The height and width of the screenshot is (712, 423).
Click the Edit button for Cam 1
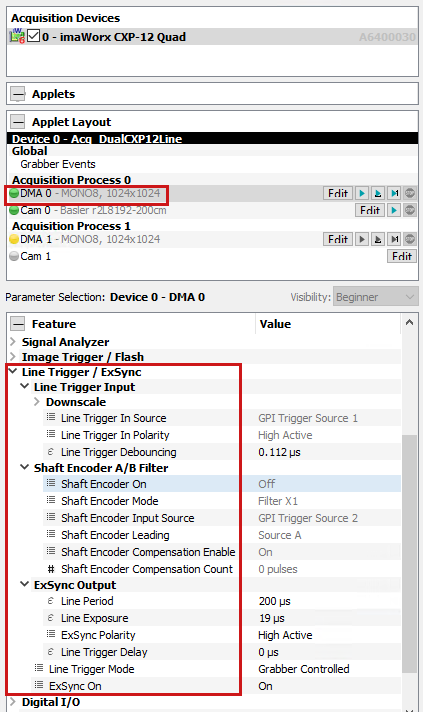tap(402, 256)
